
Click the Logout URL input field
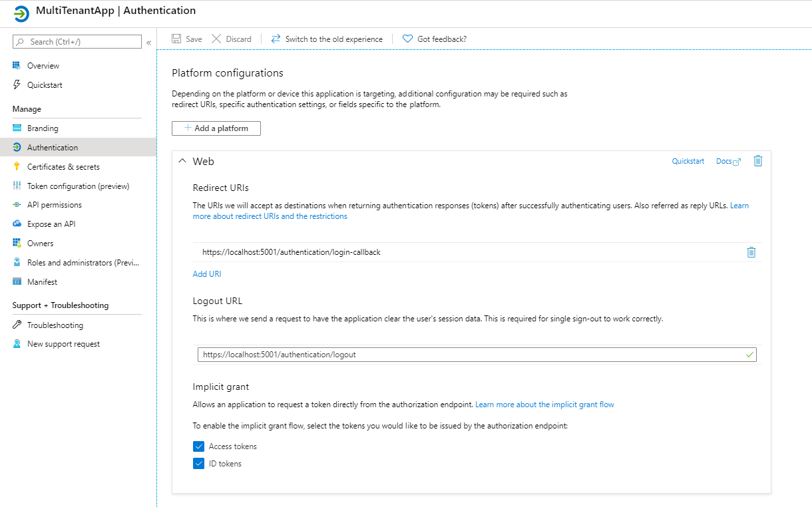tap(477, 355)
